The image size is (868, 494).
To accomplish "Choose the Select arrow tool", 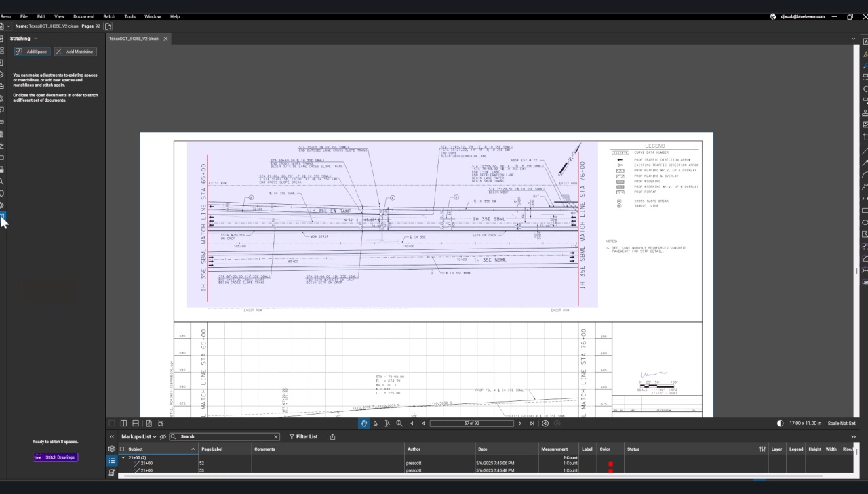I will [376, 424].
